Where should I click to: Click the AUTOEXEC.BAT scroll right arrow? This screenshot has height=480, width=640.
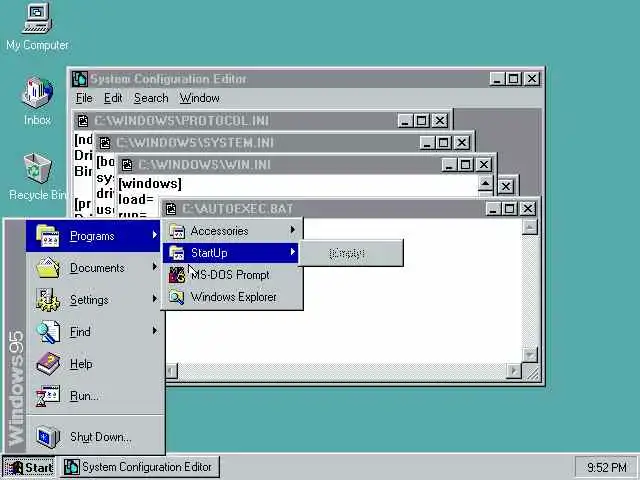513,371
